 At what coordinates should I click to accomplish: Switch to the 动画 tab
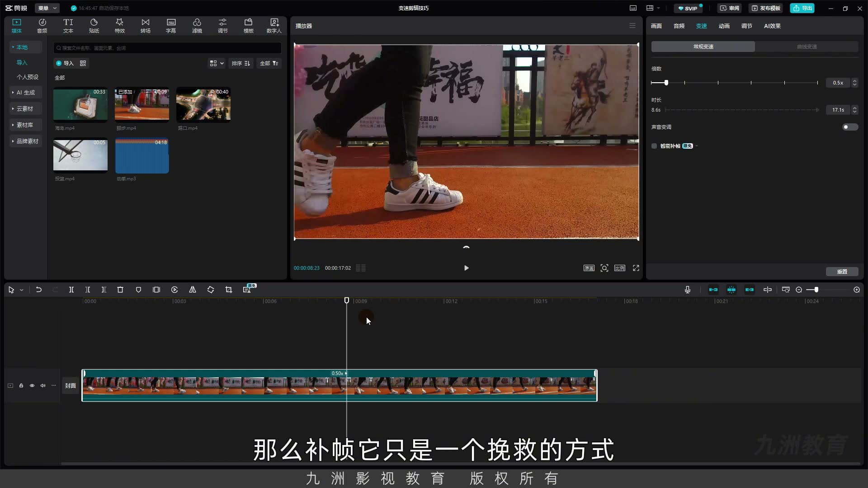724,26
